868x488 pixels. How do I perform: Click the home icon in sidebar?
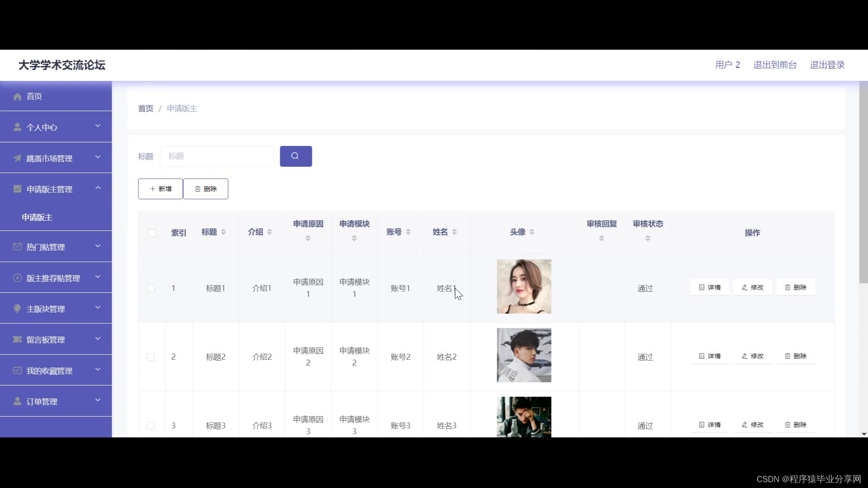[x=18, y=97]
